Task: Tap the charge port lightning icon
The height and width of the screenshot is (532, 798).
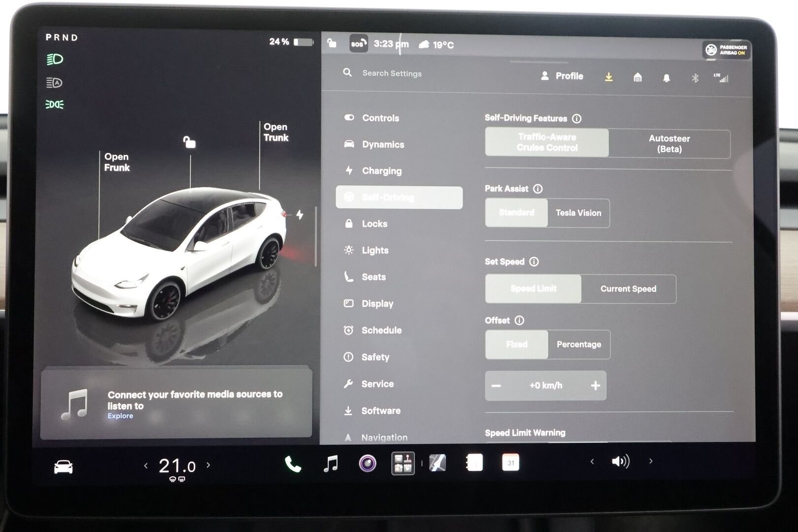Action: click(x=299, y=215)
